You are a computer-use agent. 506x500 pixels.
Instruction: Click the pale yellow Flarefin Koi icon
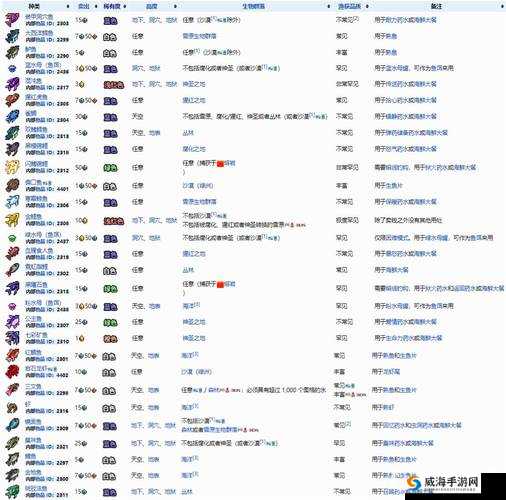pyautogui.click(x=12, y=167)
